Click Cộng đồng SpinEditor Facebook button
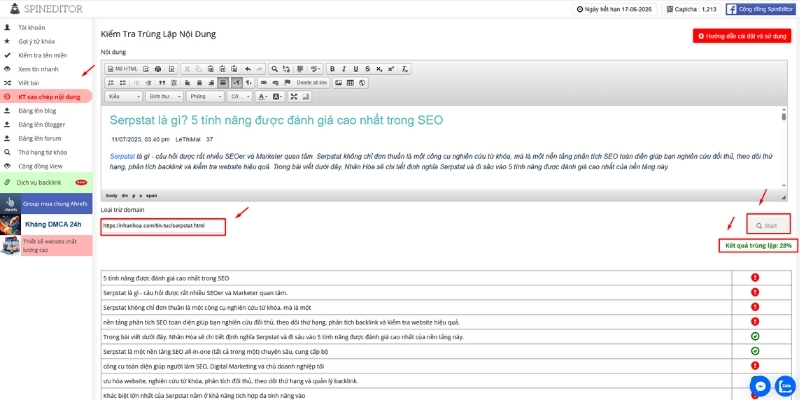 click(760, 9)
